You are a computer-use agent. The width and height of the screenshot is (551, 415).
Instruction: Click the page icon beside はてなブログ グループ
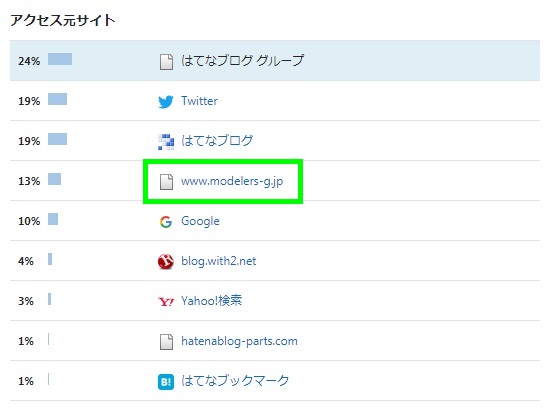point(166,61)
